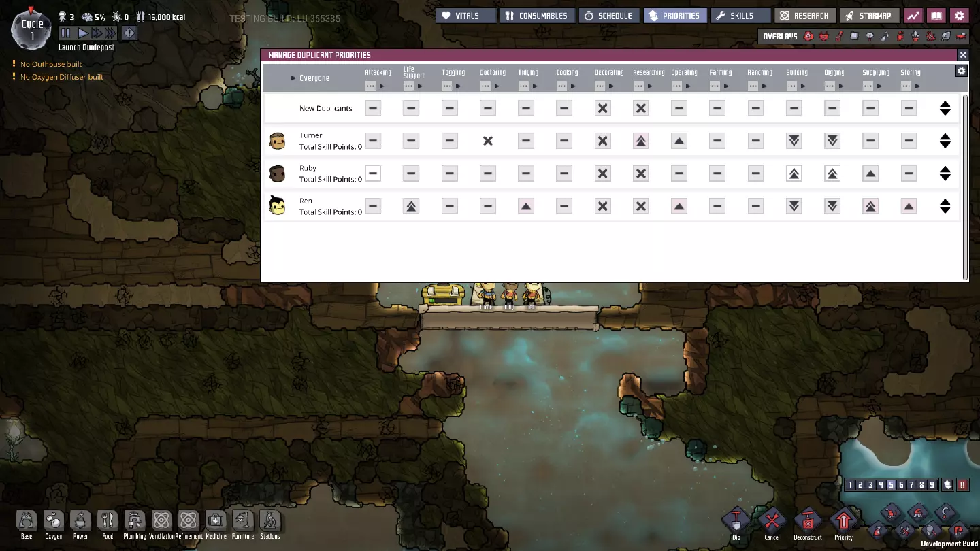This screenshot has height=551, width=980.
Task: Toggle Turner's Doctoring priority
Action: click(487, 141)
